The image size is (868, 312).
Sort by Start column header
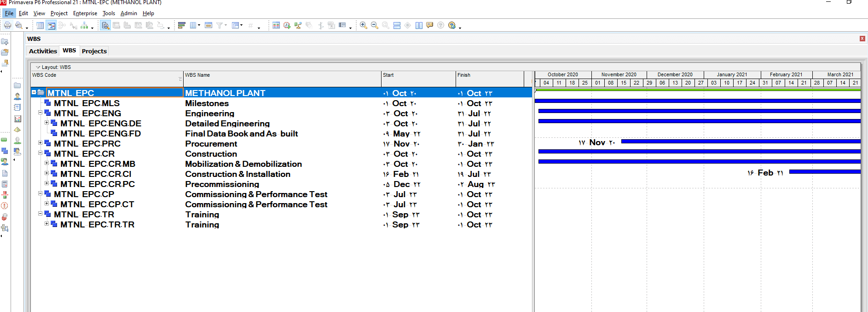tap(418, 79)
